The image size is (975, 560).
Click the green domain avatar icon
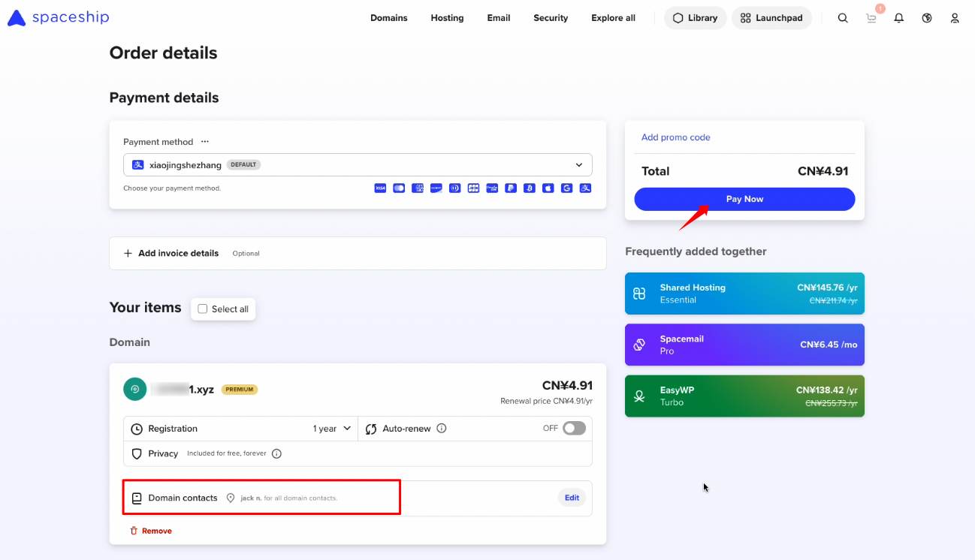pyautogui.click(x=135, y=389)
